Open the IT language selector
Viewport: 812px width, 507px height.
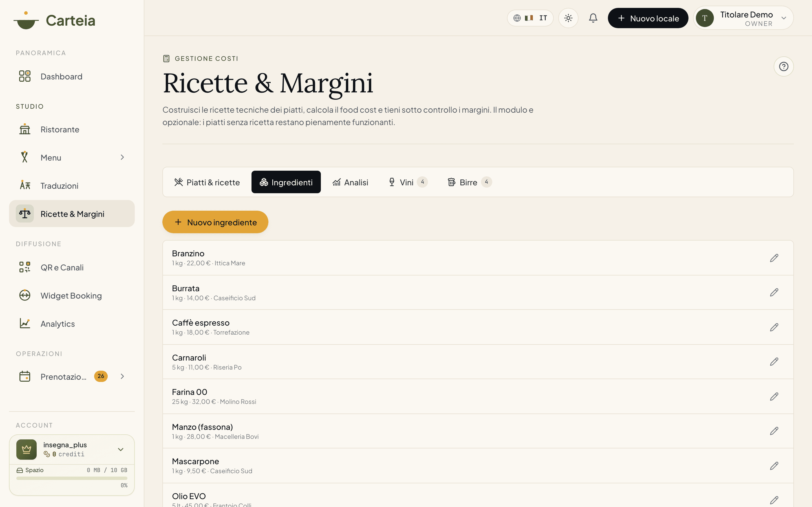coord(530,18)
